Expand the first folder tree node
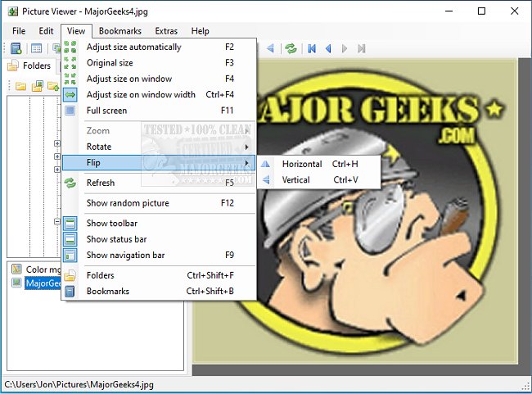Viewport: 532px width, 394px height. [57, 143]
